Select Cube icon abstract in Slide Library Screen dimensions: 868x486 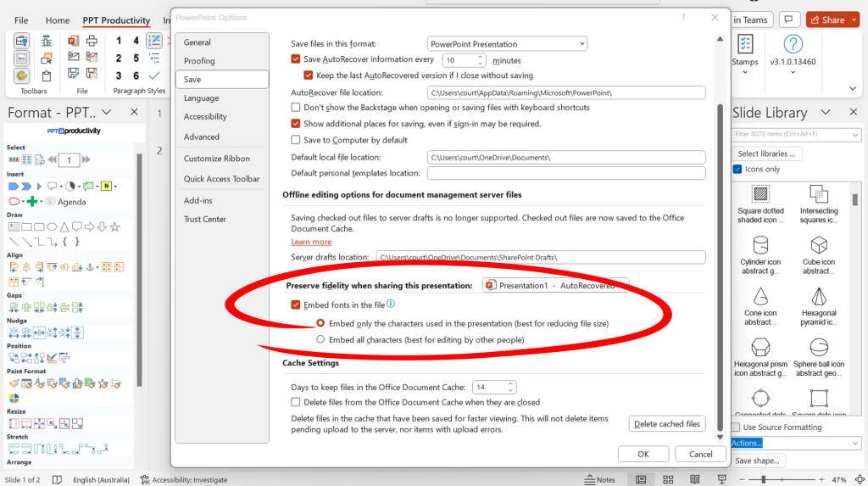[x=819, y=255]
